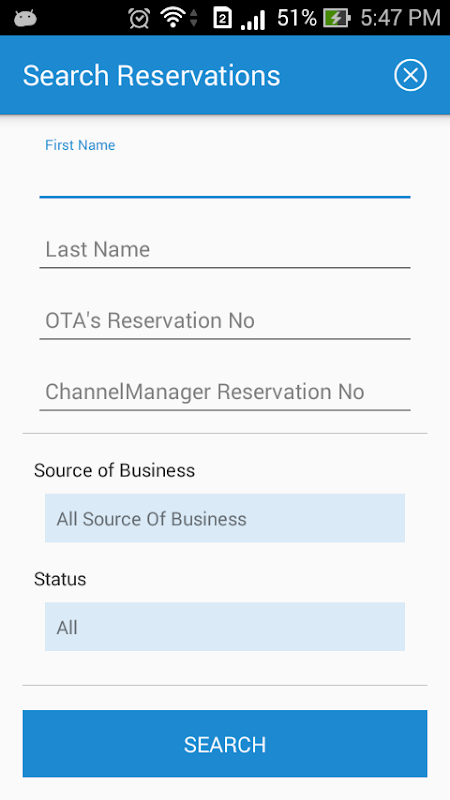Tap the Status label
450x800 pixels.
click(60, 580)
